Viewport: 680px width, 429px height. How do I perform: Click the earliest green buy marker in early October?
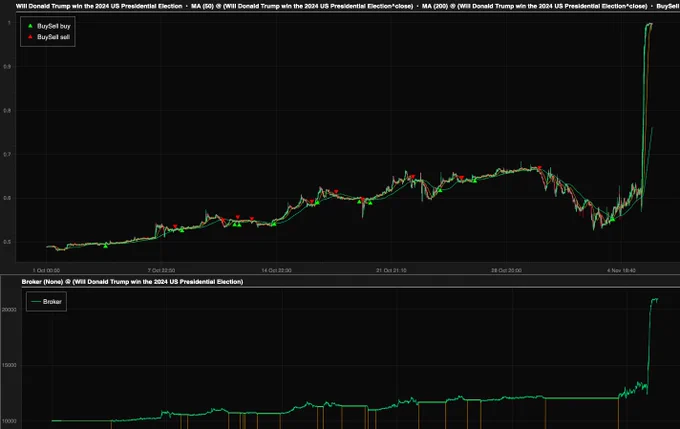tap(105, 246)
